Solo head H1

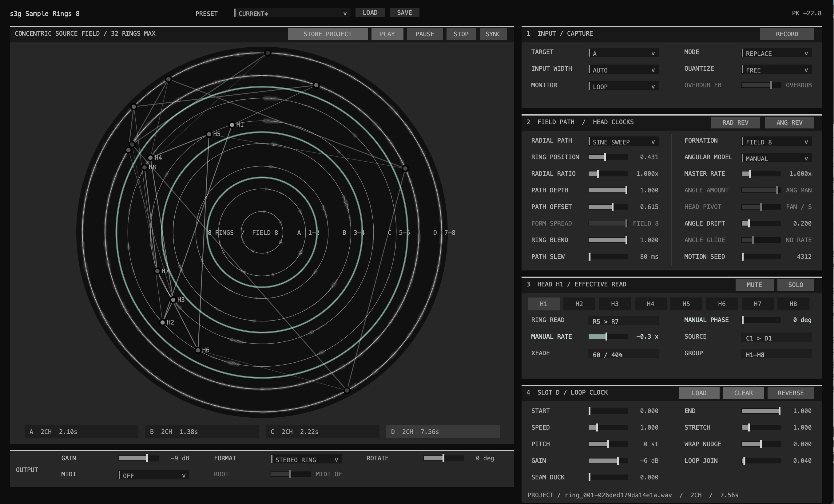[796, 285]
